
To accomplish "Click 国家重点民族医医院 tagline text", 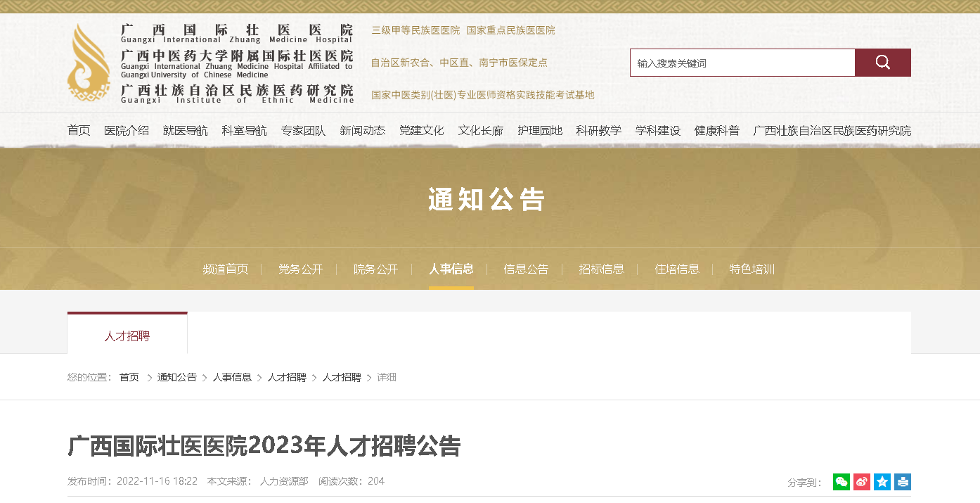I will tap(511, 30).
